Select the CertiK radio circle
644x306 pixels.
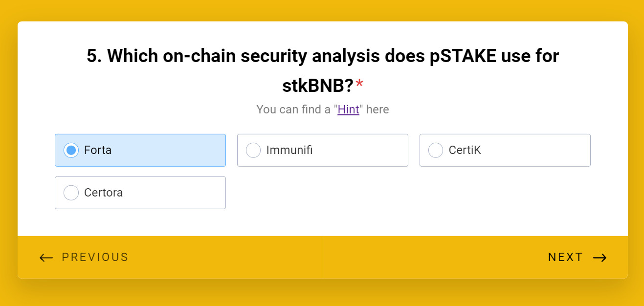tap(436, 150)
